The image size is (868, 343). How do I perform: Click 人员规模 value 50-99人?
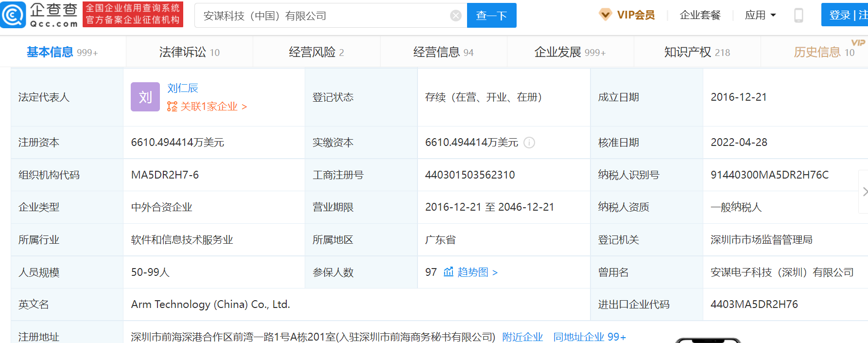[150, 272]
